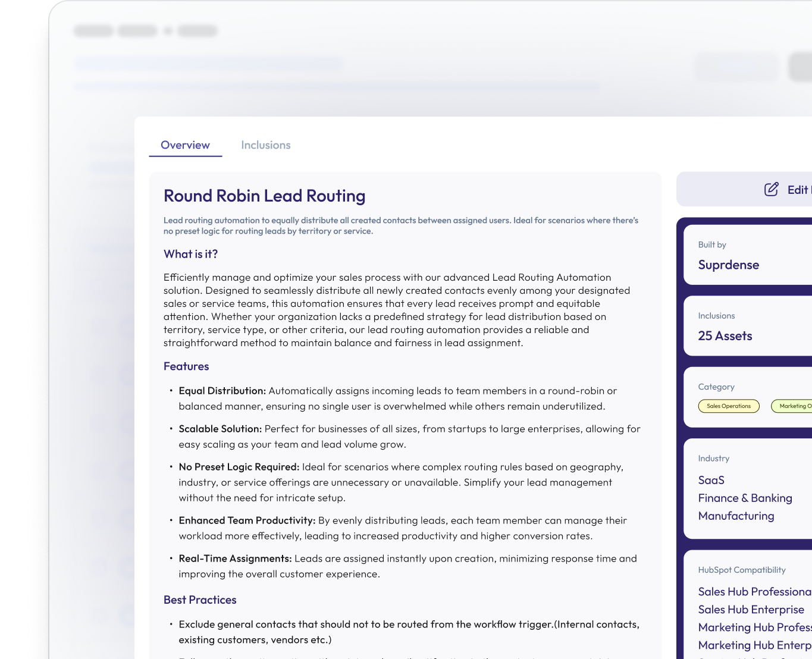Image resolution: width=812 pixels, height=659 pixels.
Task: Select the Features section heading
Action: [186, 366]
